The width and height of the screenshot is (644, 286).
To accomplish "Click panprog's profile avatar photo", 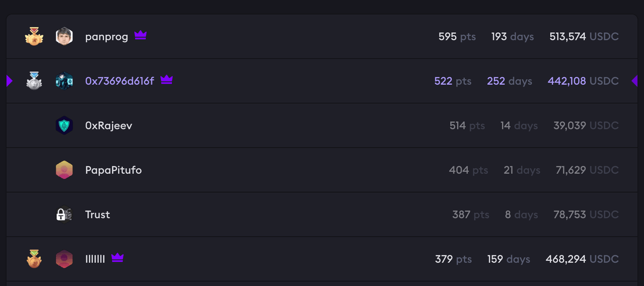I will (64, 36).
